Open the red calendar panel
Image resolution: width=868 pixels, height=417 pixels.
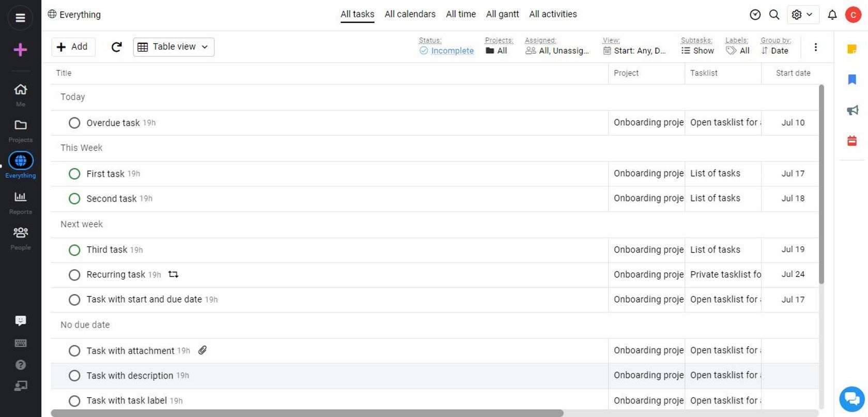852,141
